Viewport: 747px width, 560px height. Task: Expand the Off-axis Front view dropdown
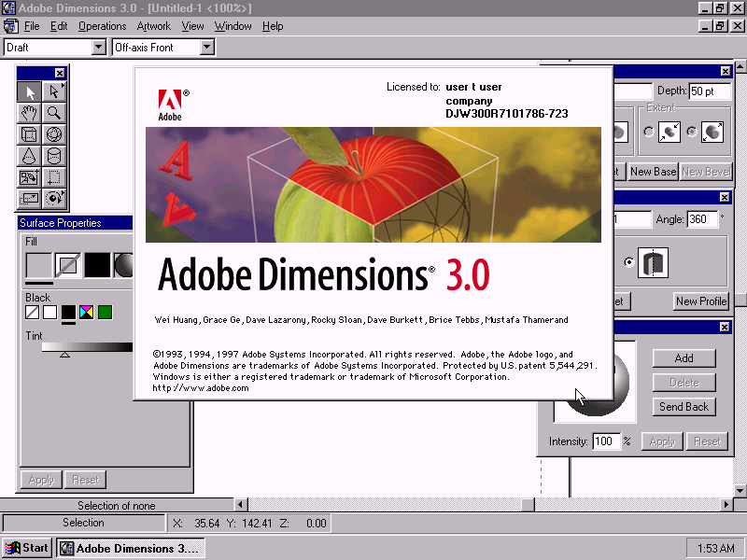tap(206, 47)
